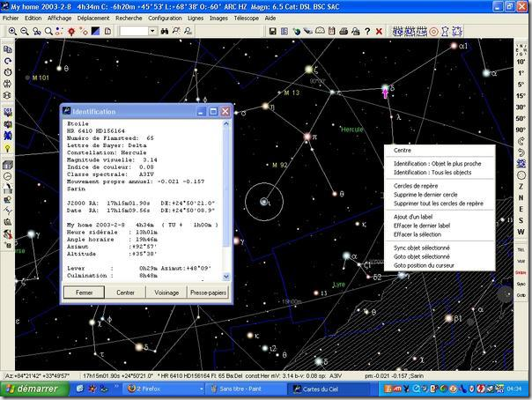Choose Ajout d'un label menu entry
Screen dimensions: 532x400
coord(413,217)
